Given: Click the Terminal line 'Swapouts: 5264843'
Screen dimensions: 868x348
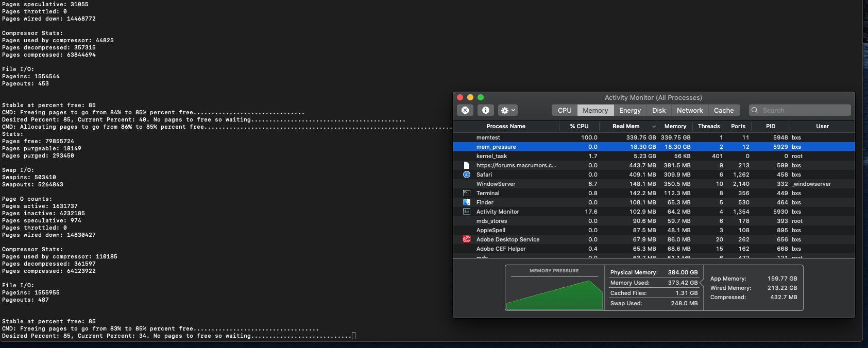Looking at the screenshot, I should tap(33, 184).
